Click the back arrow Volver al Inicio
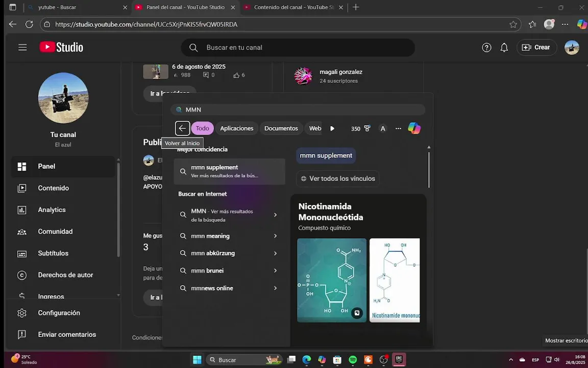The height and width of the screenshot is (368, 588). [182, 128]
